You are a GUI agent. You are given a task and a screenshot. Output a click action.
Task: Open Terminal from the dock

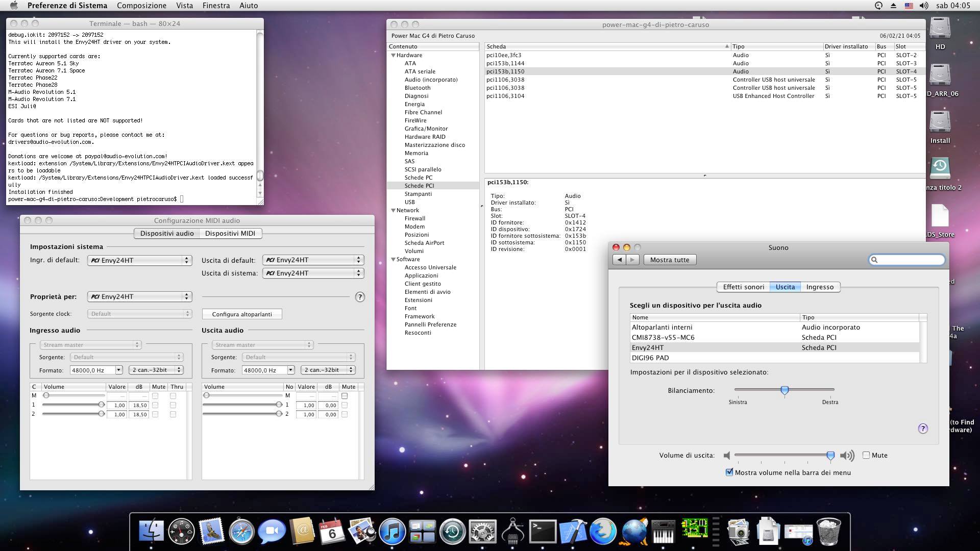click(x=543, y=532)
